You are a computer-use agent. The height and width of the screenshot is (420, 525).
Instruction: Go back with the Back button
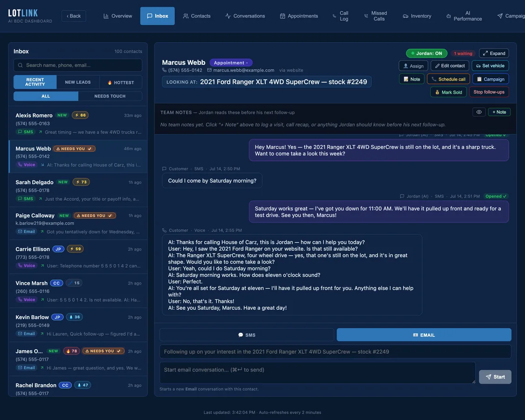[74, 16]
